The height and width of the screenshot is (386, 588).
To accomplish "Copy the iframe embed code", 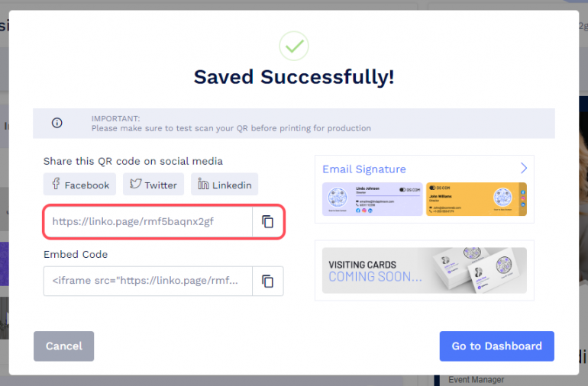I will pyautogui.click(x=268, y=281).
